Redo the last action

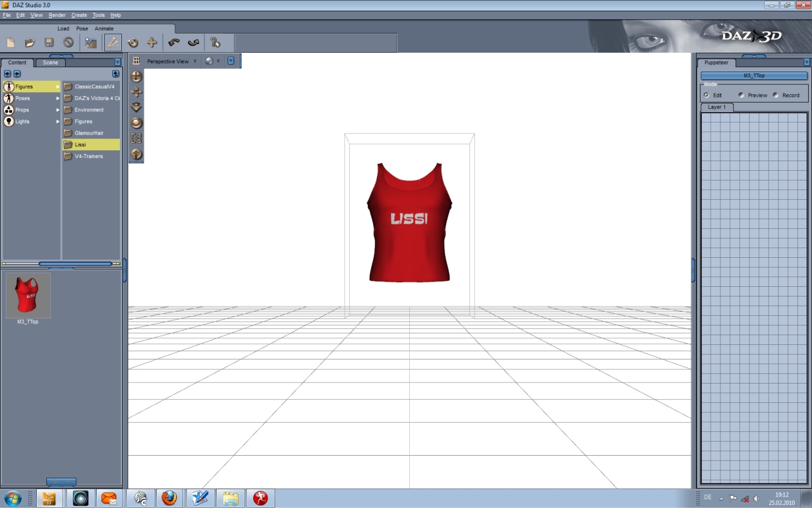pos(193,43)
